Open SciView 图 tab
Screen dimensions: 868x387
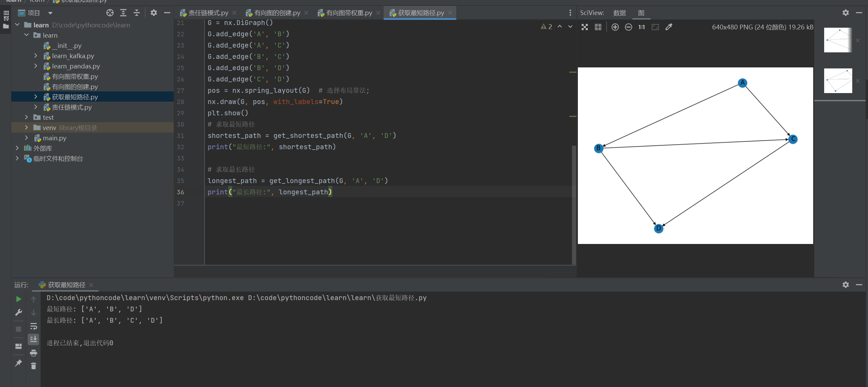(x=641, y=13)
